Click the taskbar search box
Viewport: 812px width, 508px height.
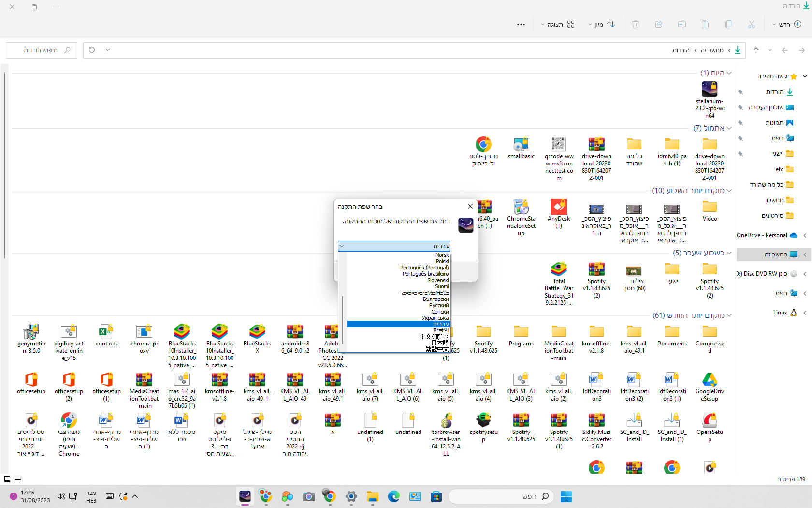pos(502,496)
